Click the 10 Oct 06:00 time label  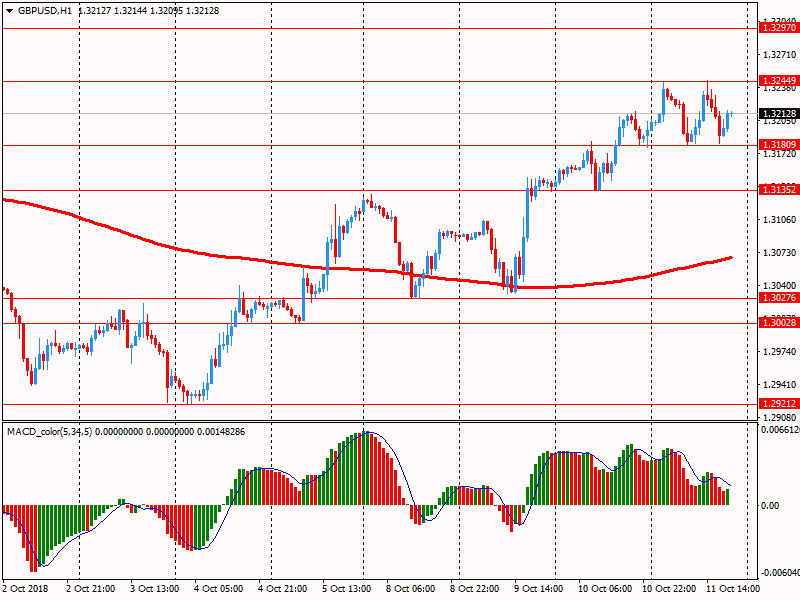[605, 588]
